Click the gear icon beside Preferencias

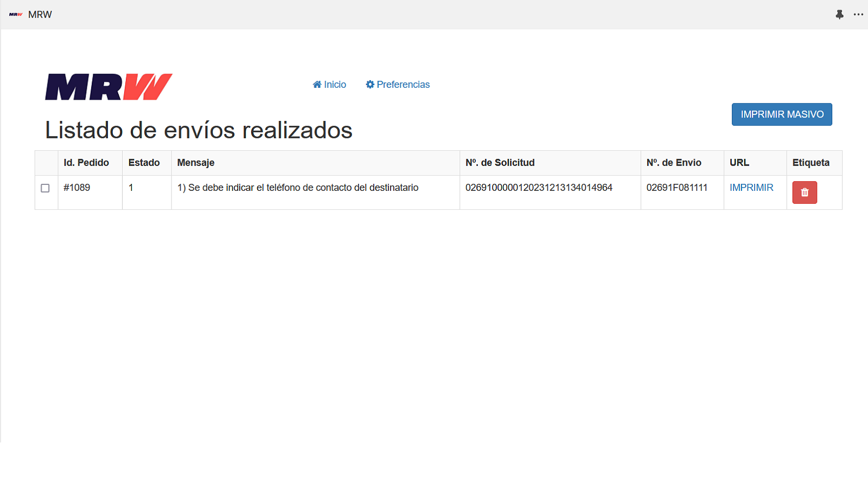(370, 85)
